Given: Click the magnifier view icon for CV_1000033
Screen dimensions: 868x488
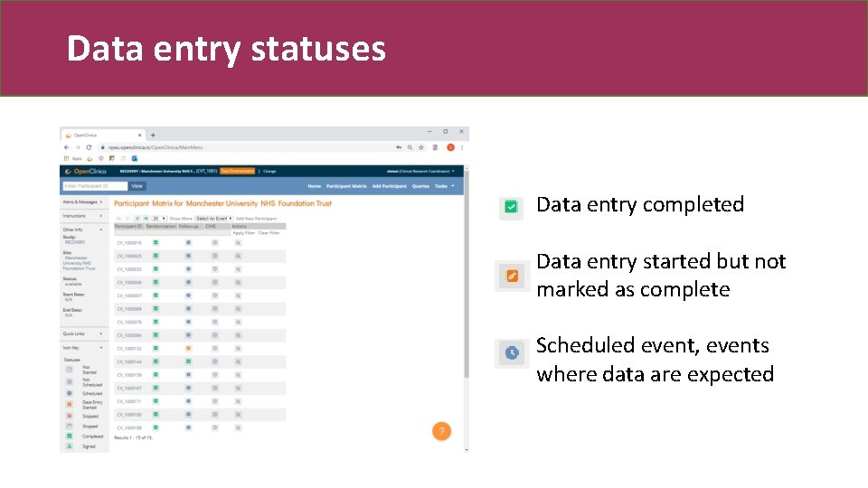Looking at the screenshot, I should pos(238,269).
